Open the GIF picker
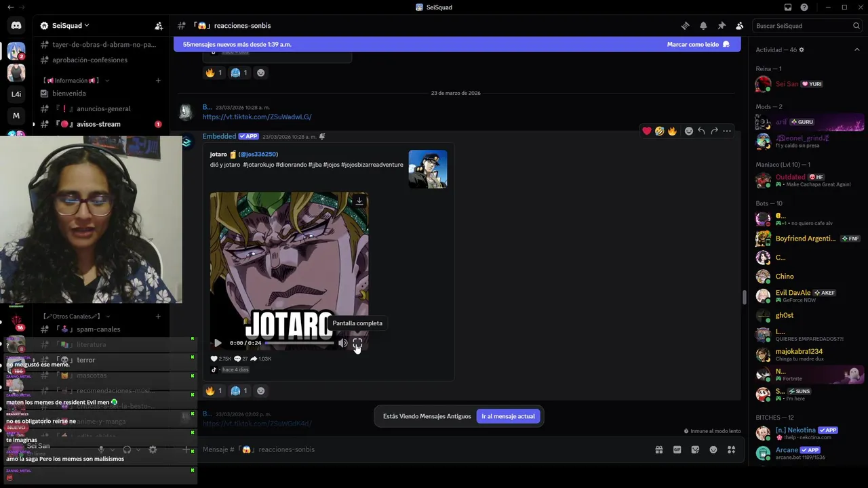Viewport: 868px width, 488px height. click(x=677, y=449)
